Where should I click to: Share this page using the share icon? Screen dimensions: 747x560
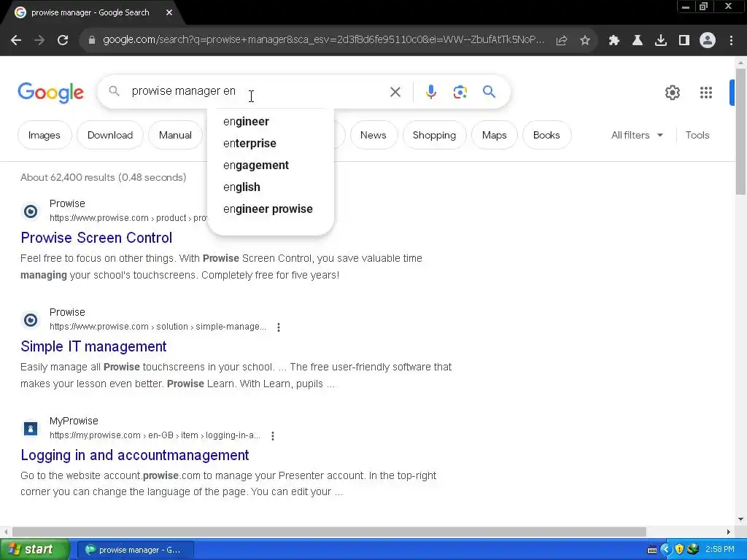coord(562,41)
